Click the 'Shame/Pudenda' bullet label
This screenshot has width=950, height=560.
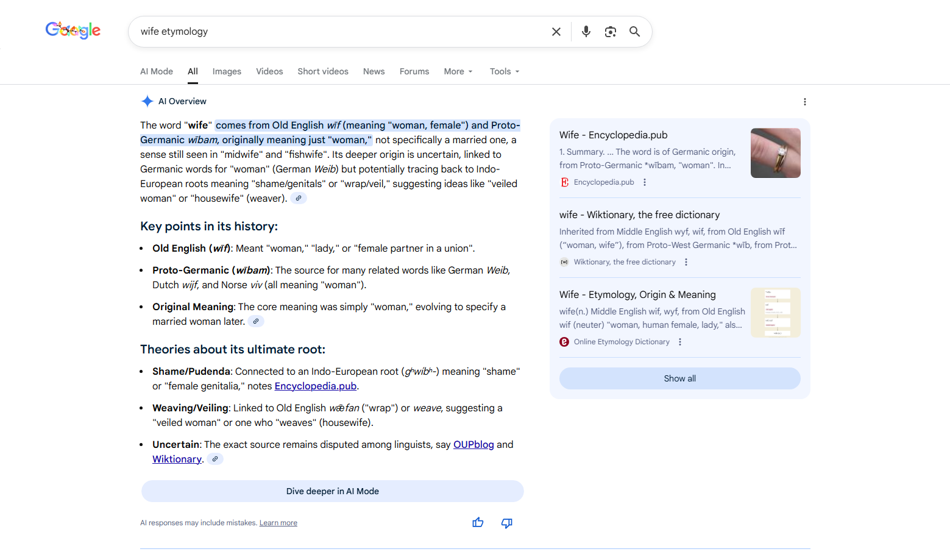[191, 372]
